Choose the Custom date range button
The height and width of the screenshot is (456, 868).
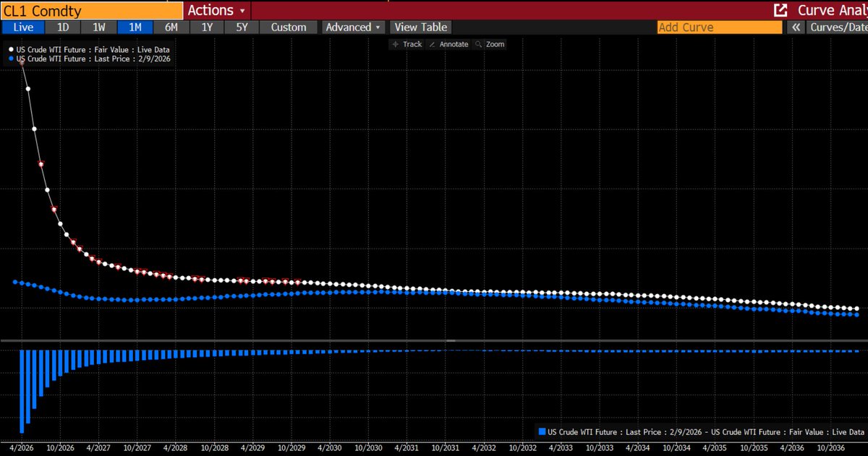coord(289,27)
